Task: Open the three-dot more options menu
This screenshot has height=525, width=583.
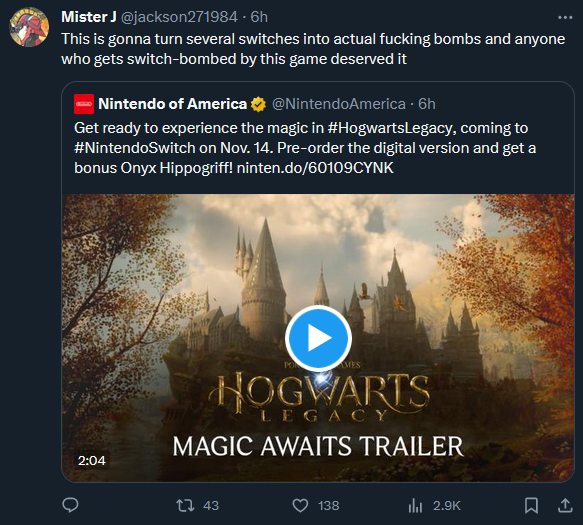Action: click(565, 17)
